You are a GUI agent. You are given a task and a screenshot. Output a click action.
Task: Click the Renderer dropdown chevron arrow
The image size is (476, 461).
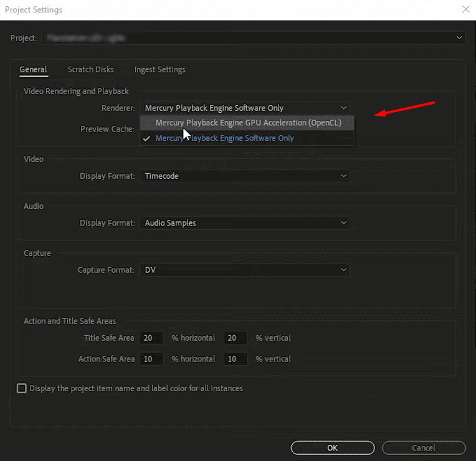(x=343, y=108)
